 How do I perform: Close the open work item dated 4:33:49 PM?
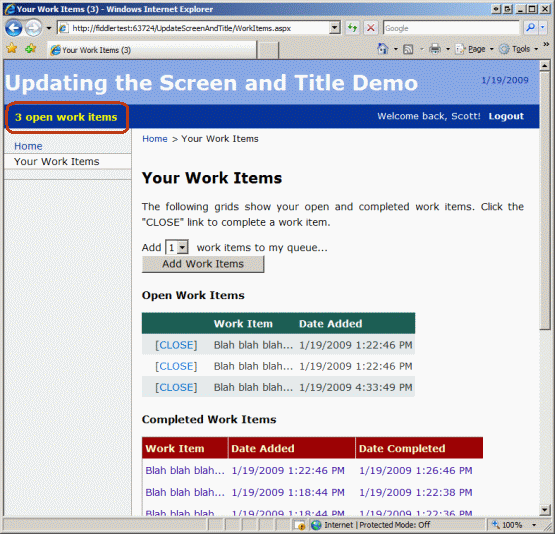pos(176,387)
